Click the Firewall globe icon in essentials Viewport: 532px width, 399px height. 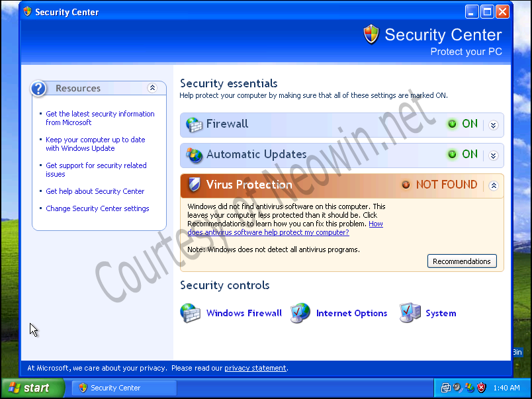pos(194,124)
